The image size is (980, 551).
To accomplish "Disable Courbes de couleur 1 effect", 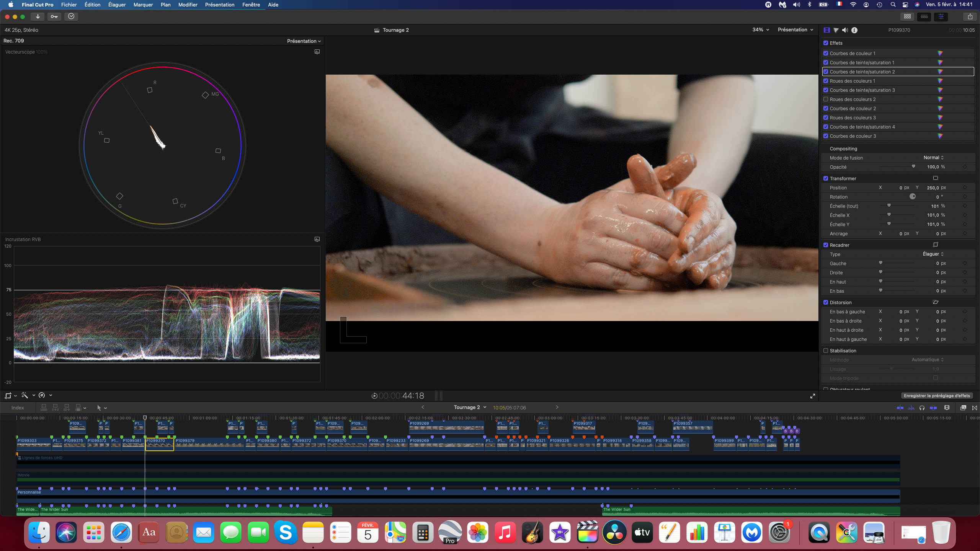I will (826, 53).
